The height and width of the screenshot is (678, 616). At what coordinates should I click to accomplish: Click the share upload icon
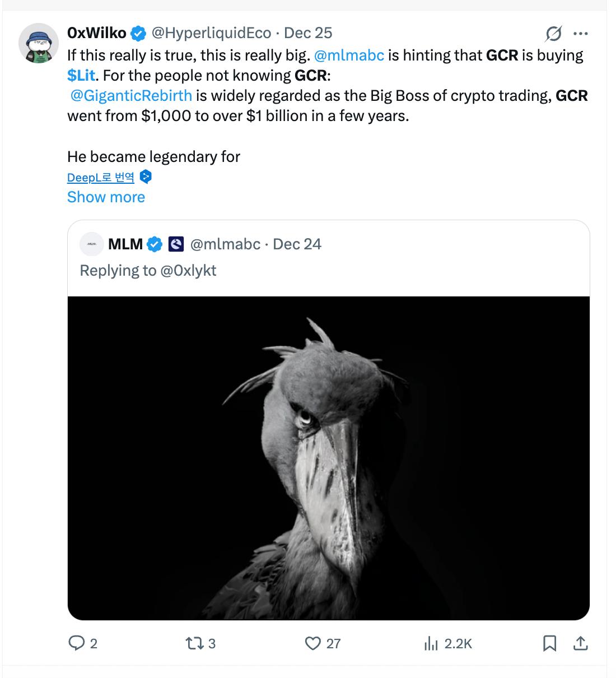581,643
